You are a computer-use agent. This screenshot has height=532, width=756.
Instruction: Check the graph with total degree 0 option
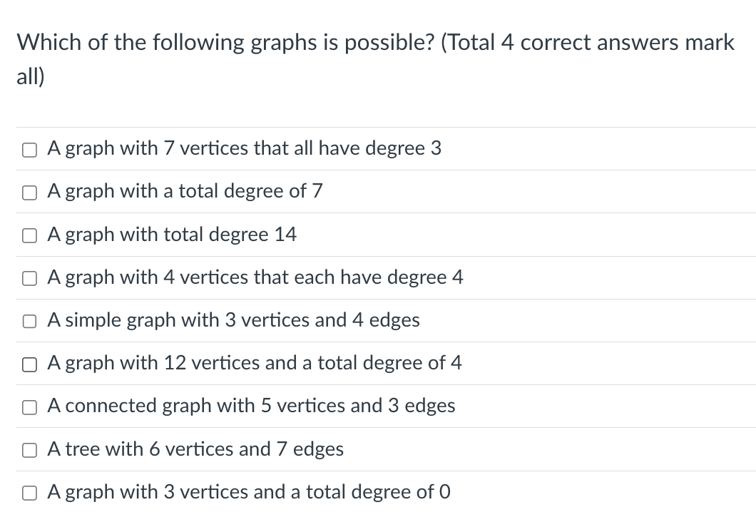click(x=29, y=492)
